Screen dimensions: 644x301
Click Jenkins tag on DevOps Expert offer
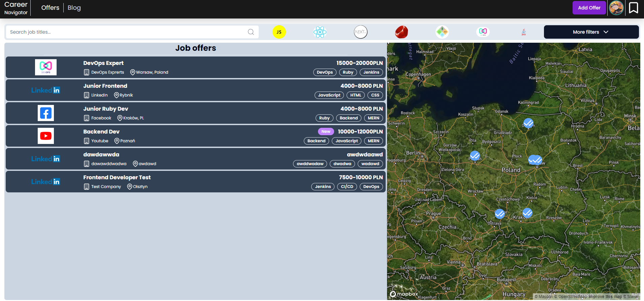pos(371,72)
